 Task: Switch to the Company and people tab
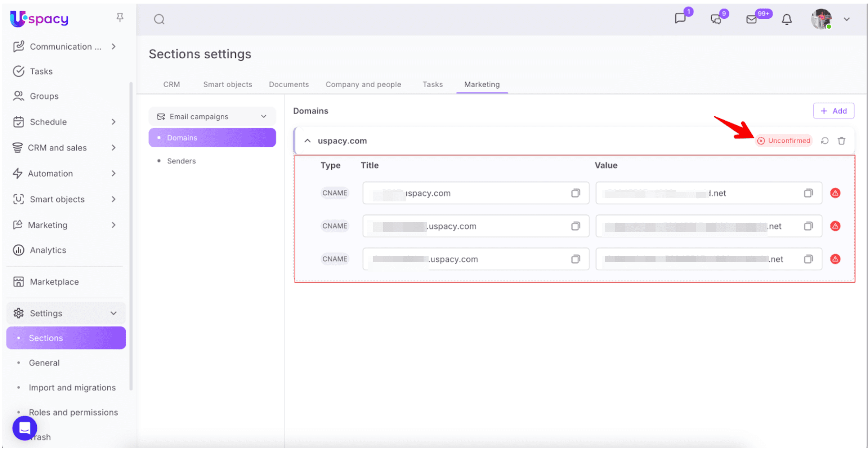(x=363, y=84)
